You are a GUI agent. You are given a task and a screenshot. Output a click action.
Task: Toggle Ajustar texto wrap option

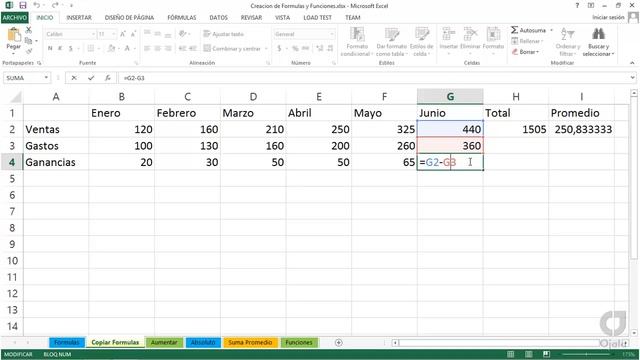(x=224, y=34)
